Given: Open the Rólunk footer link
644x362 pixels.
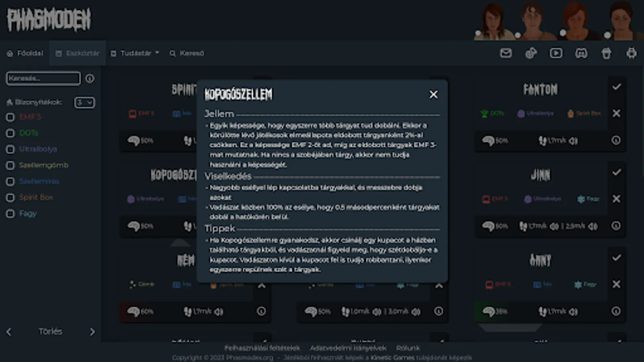Looking at the screenshot, I should click(408, 348).
